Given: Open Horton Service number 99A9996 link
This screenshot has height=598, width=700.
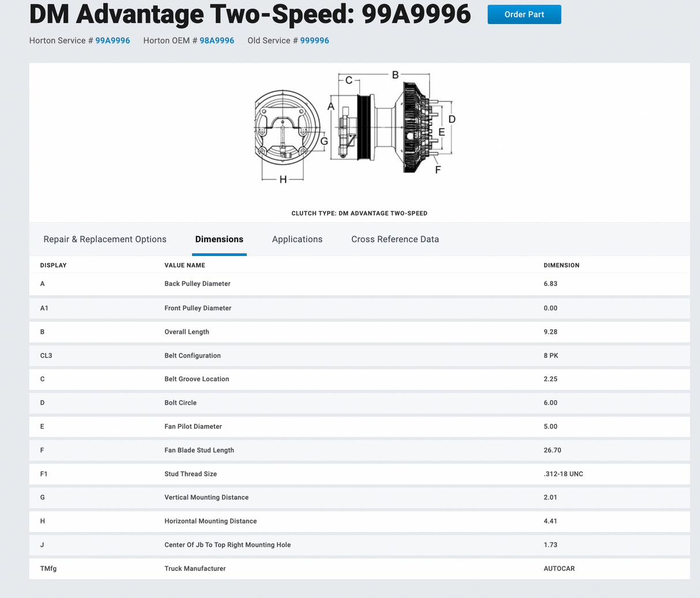Looking at the screenshot, I should tap(112, 40).
